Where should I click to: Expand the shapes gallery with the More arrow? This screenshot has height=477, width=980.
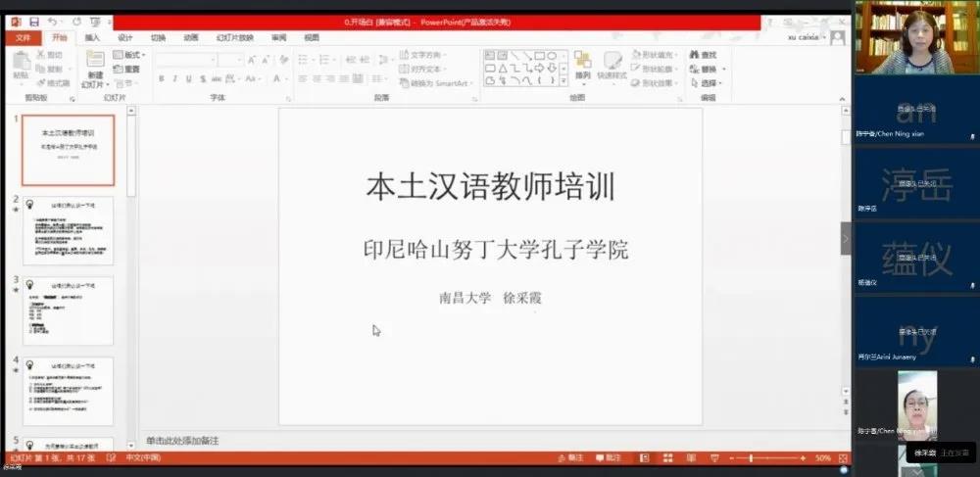click(563, 81)
